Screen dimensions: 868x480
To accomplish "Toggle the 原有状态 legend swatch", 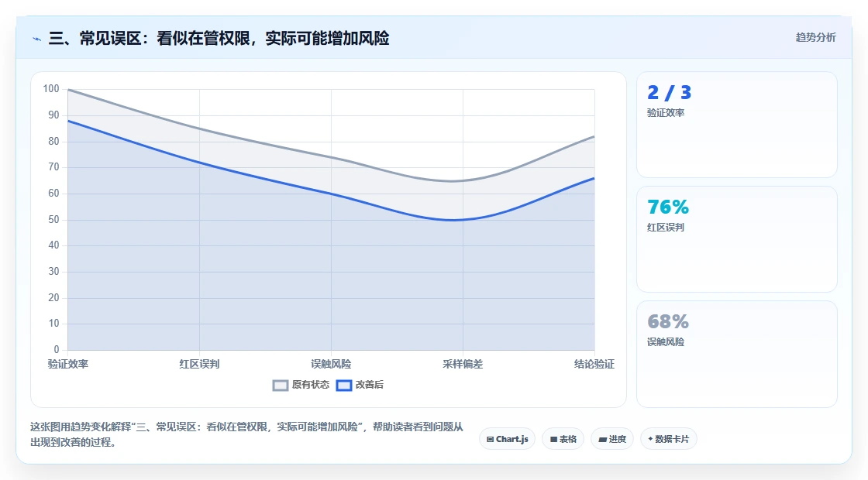I will tap(281, 386).
